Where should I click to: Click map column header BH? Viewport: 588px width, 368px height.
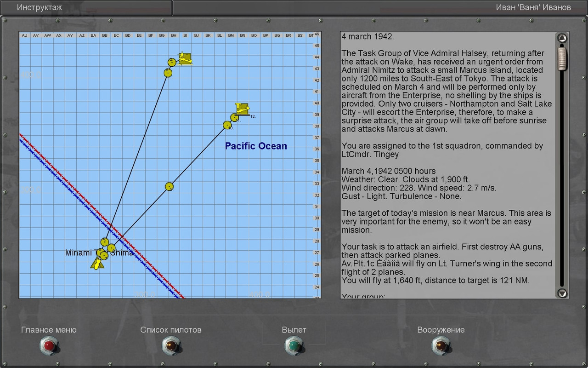click(174, 35)
